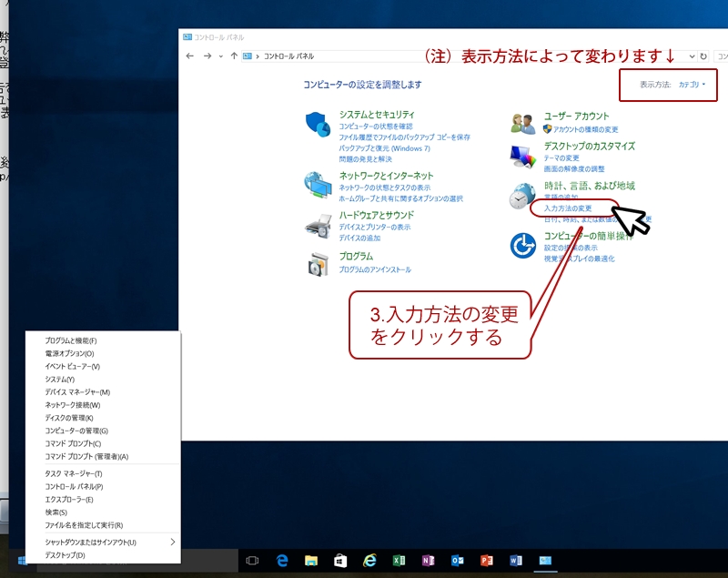Click 画面の解像度の調整 link

coord(574,169)
